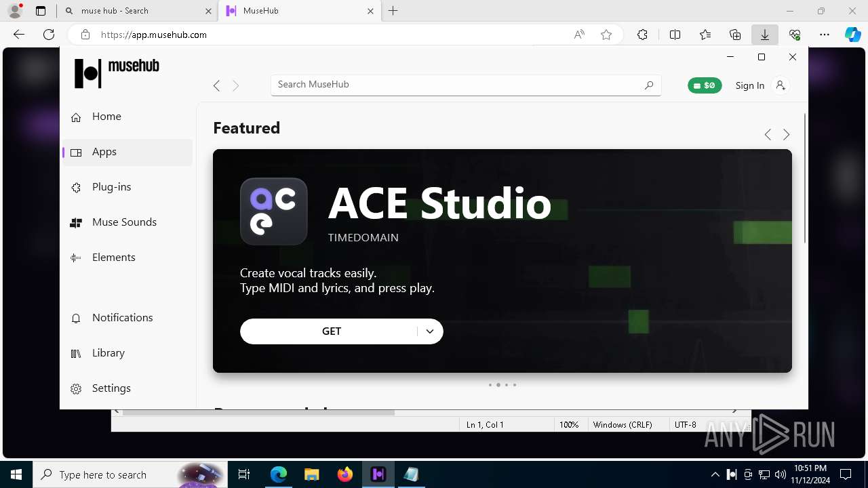Viewport: 868px width, 488px height.
Task: Click MuseHub taskbar icon
Action: (378, 474)
